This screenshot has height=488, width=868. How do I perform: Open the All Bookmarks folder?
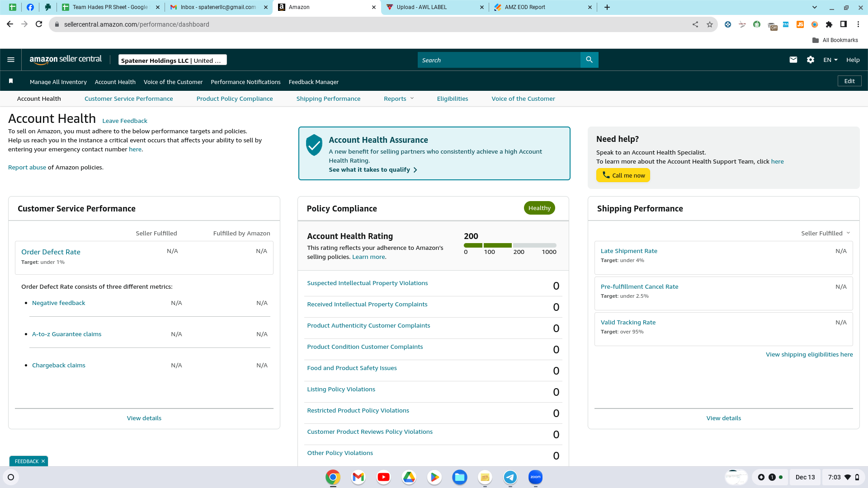835,40
